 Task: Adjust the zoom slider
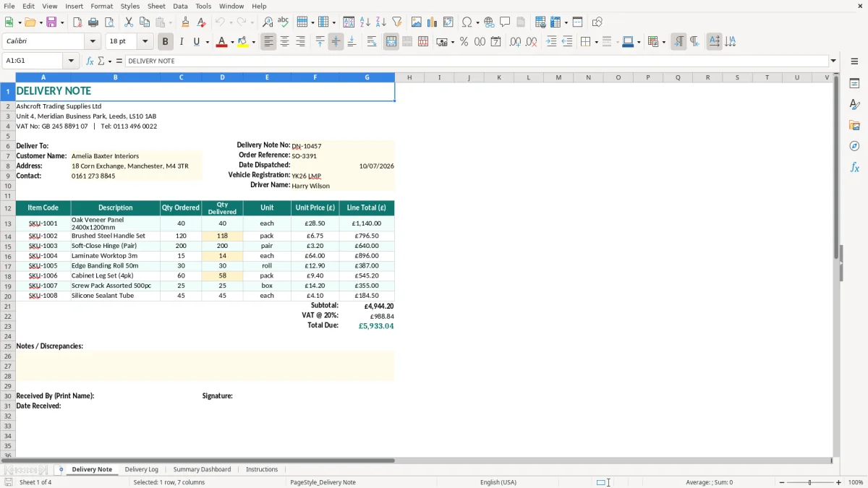coord(810,482)
